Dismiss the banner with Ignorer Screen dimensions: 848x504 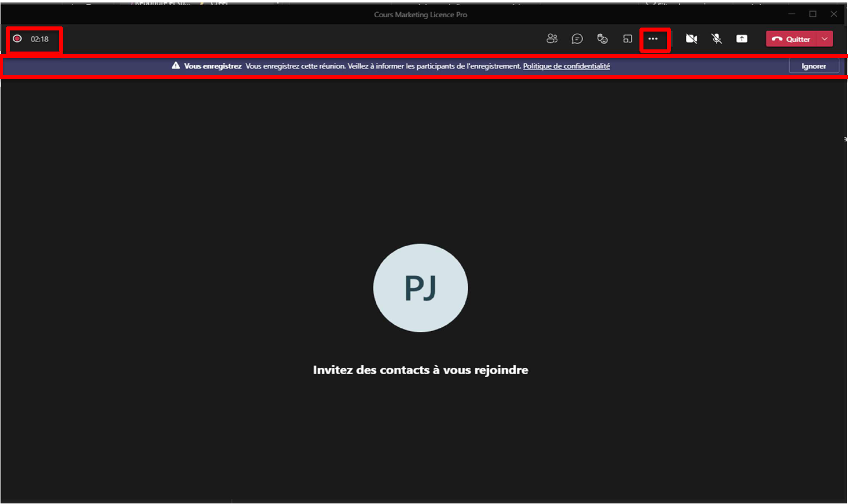tap(814, 66)
